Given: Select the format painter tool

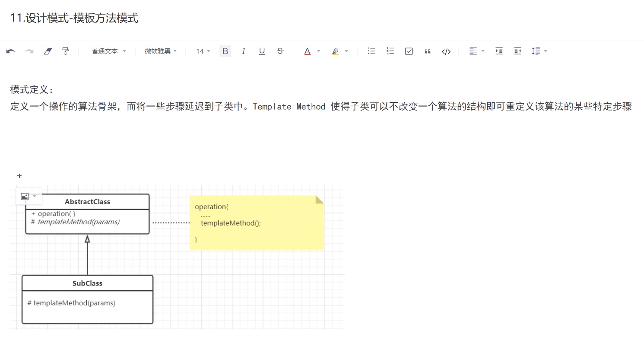Looking at the screenshot, I should point(66,51).
